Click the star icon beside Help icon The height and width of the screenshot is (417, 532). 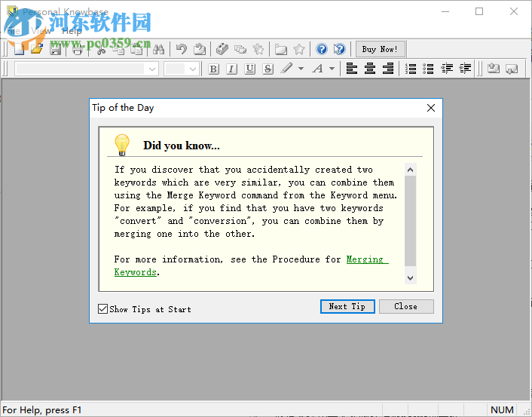coord(299,50)
